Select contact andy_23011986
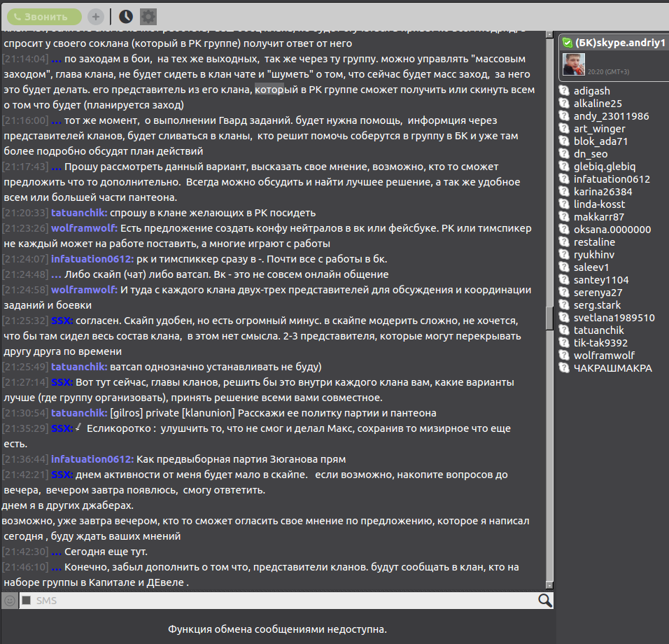Viewport: 669px width, 644px height. pos(611,116)
